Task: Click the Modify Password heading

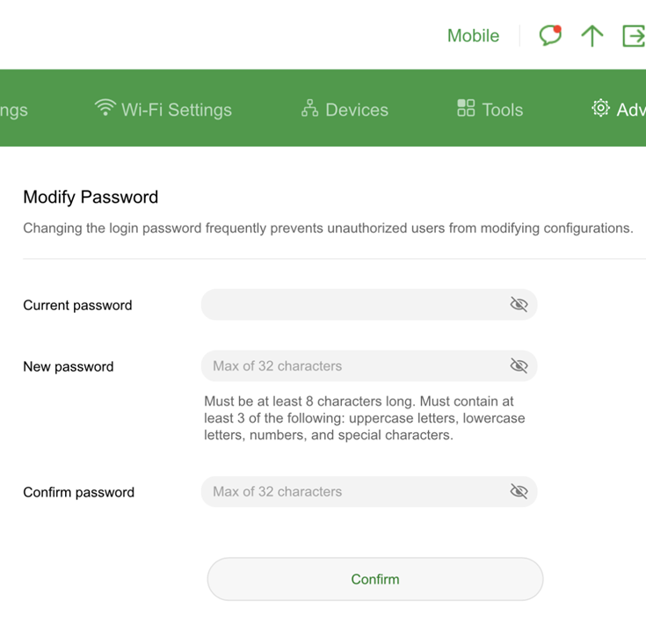Action: coord(91,197)
